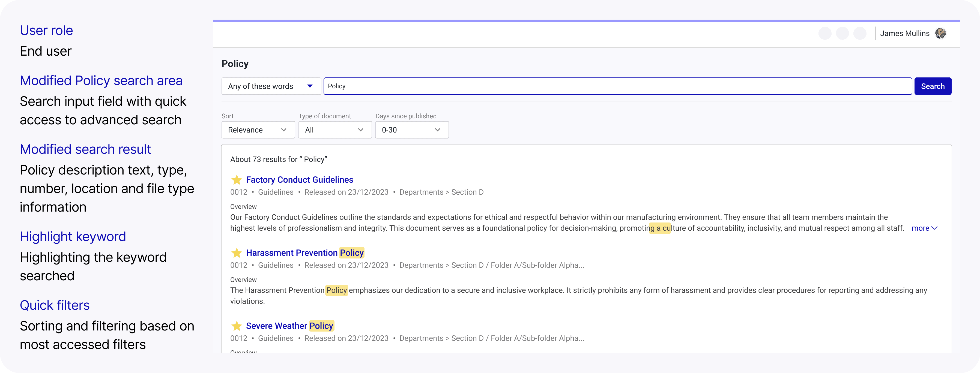Click James Mullins profile avatar
This screenshot has height=373, width=980.
940,34
